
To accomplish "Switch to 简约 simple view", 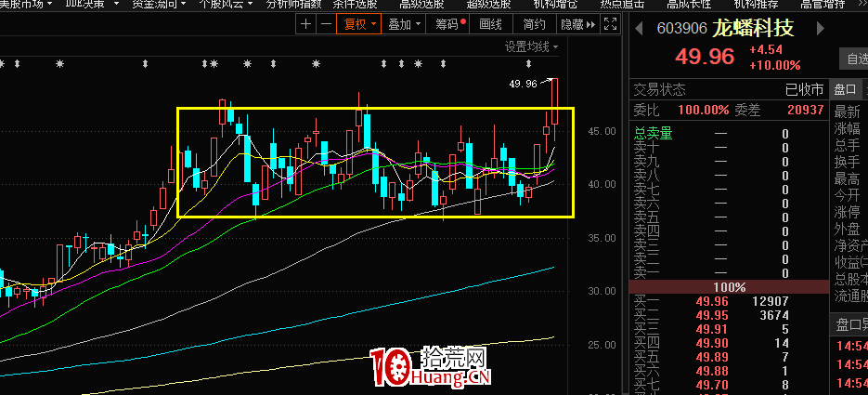I will tap(534, 24).
